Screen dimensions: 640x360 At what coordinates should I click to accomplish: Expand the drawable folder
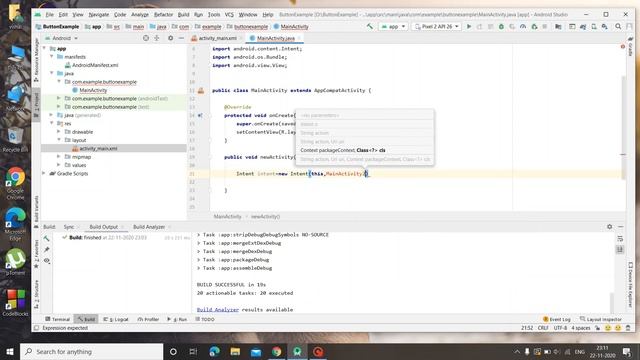coord(59,132)
